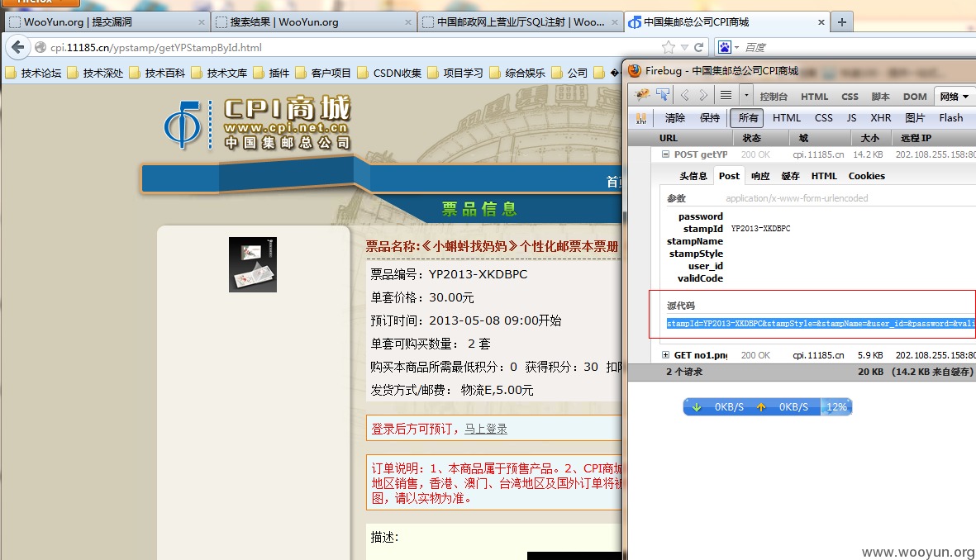Reload the page using the refresh icon

pyautogui.click(x=699, y=47)
